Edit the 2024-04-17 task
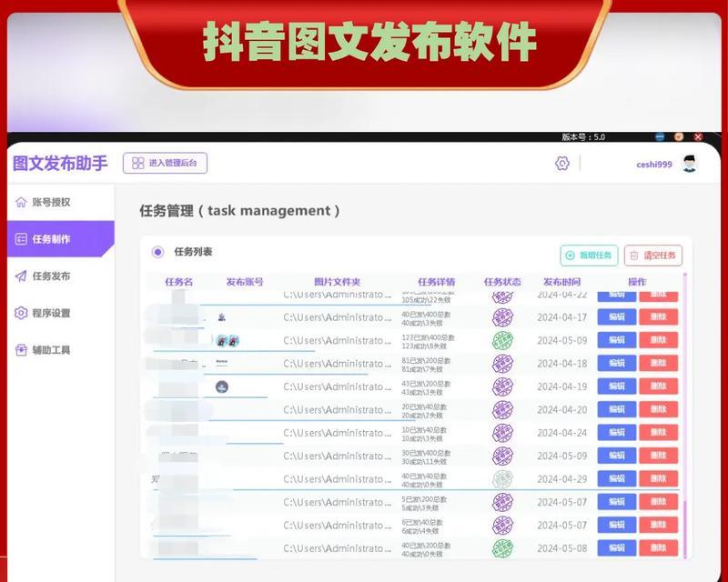This screenshot has width=728, height=582. click(x=617, y=317)
